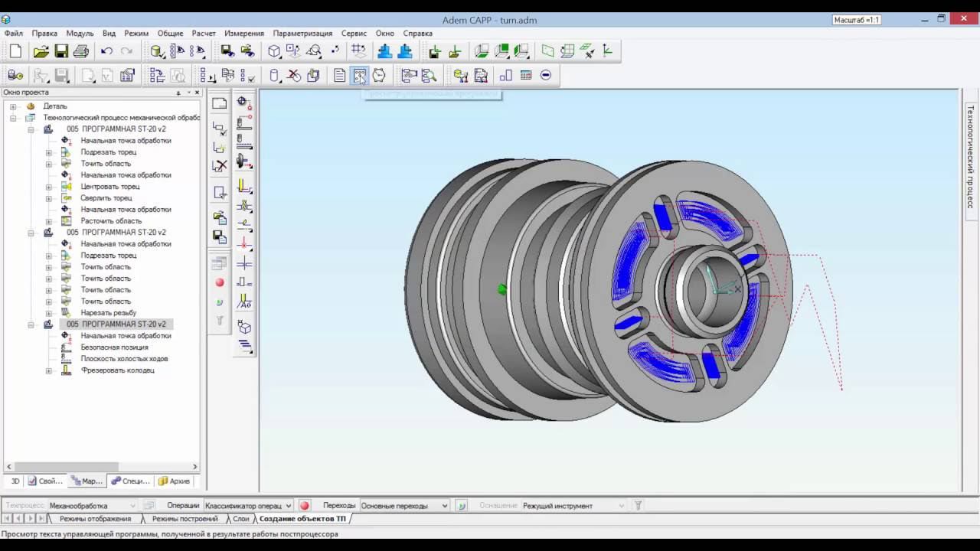980x551 pixels.
Task: Click the green icon beside Переходы dropdown
Action: [x=462, y=506]
